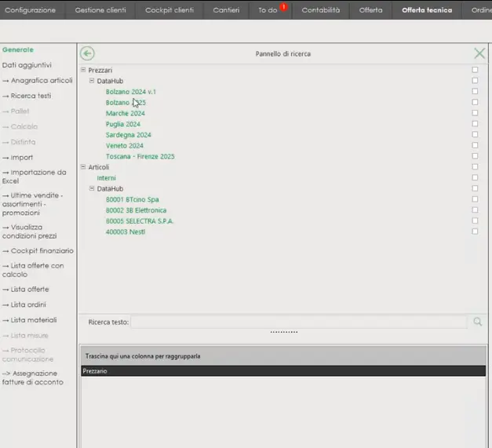The height and width of the screenshot is (448, 492).
Task: Click the green back arrow icon
Action: [87, 53]
